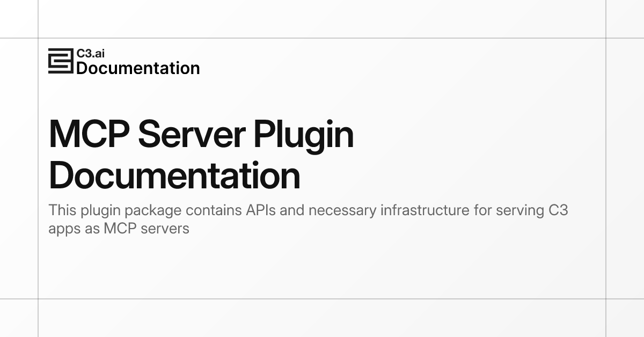The width and height of the screenshot is (644, 337).
Task: Click the "Documentation" word beside the logo
Action: tap(138, 68)
